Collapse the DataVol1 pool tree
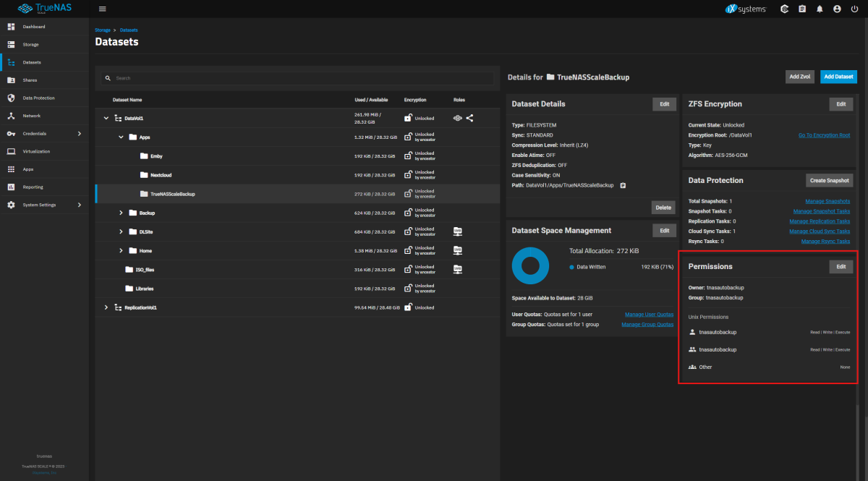The height and width of the screenshot is (481, 868). pos(106,118)
